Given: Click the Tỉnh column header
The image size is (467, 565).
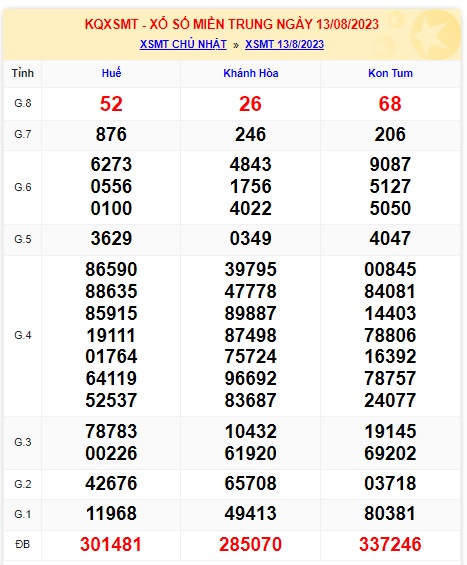Looking at the screenshot, I should point(23,73).
